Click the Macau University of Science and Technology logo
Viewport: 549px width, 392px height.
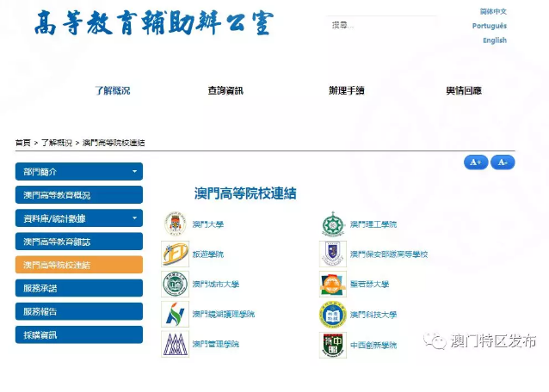pos(333,315)
